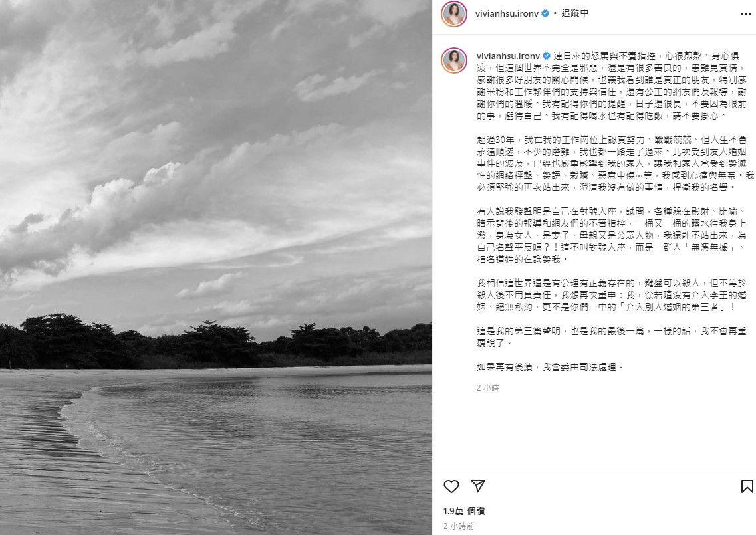Click the paragraph starting with 超過30年
Image resolution: width=756 pixels, height=535 pixels.
(x=615, y=163)
